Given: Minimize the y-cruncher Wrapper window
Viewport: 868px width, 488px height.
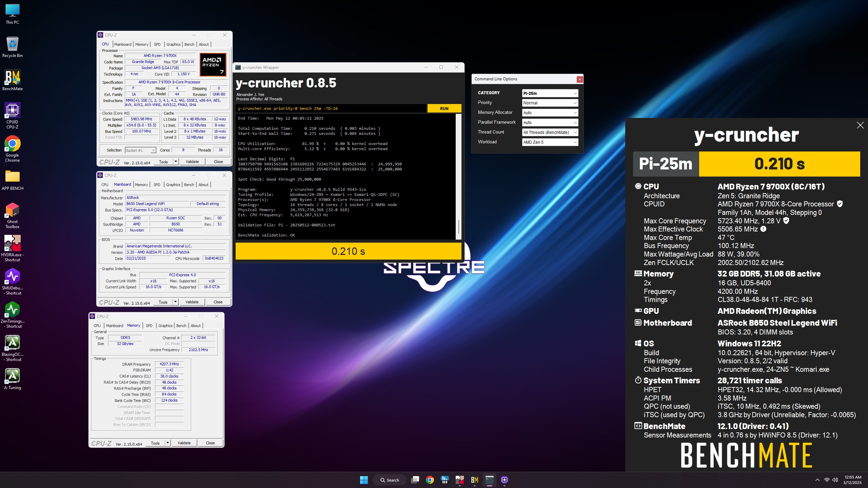Looking at the screenshot, I should (x=426, y=67).
